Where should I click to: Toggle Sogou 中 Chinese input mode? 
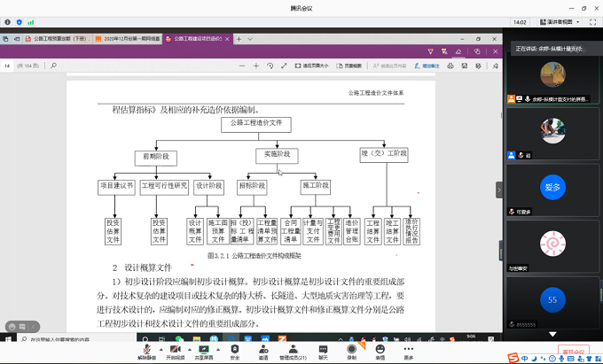[525, 359]
